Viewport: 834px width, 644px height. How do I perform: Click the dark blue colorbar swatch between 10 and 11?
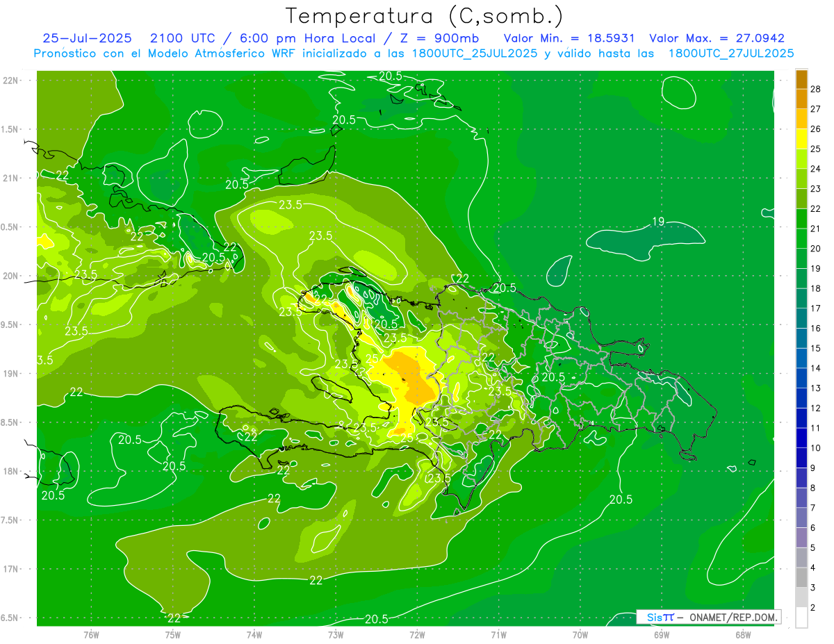pyautogui.click(x=801, y=438)
